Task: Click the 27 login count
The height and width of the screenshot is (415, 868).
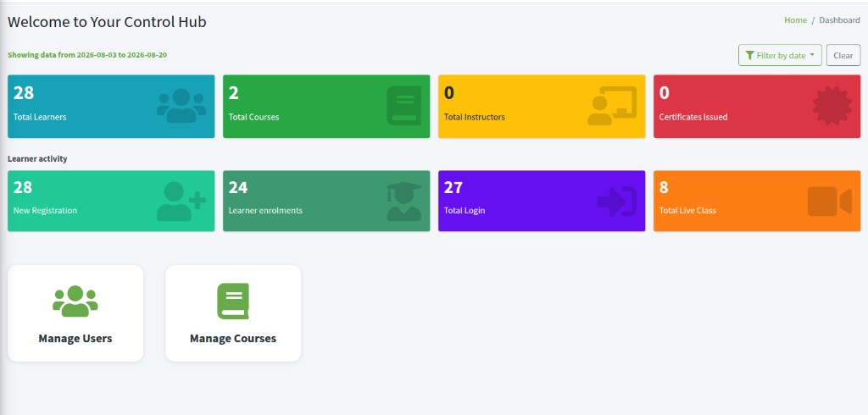Action: point(453,187)
